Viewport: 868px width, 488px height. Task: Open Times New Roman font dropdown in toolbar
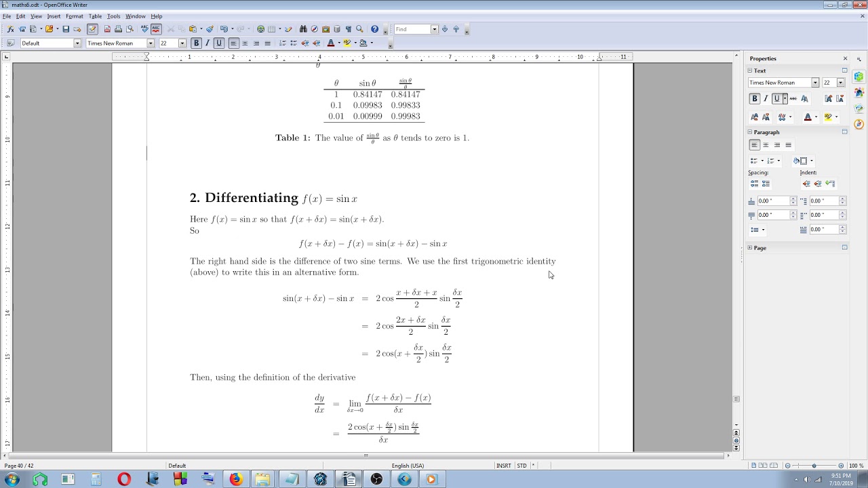(151, 43)
